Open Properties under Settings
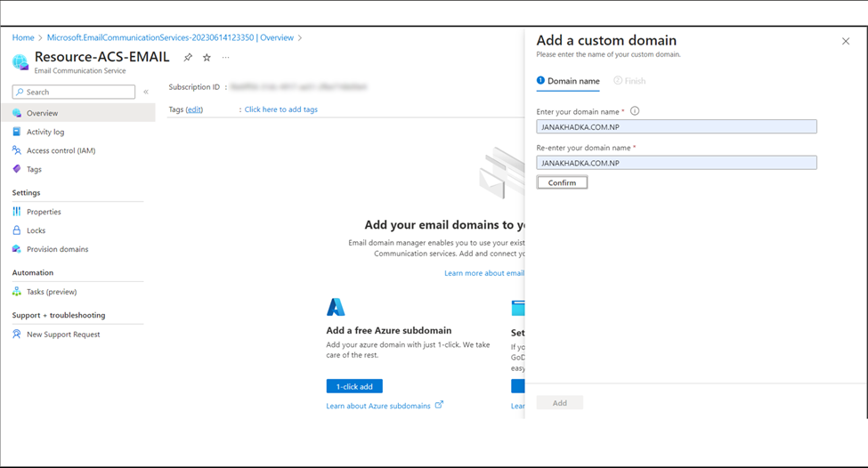The image size is (868, 468). (44, 212)
